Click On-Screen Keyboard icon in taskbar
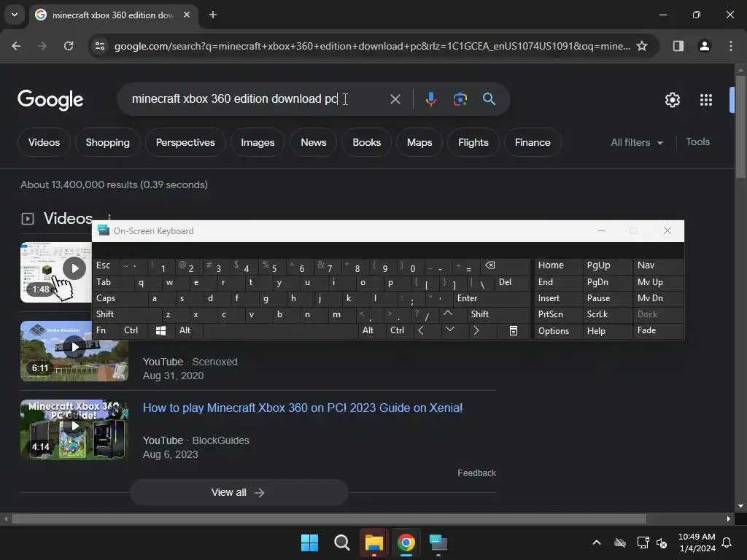This screenshot has height=560, width=747. (x=438, y=542)
